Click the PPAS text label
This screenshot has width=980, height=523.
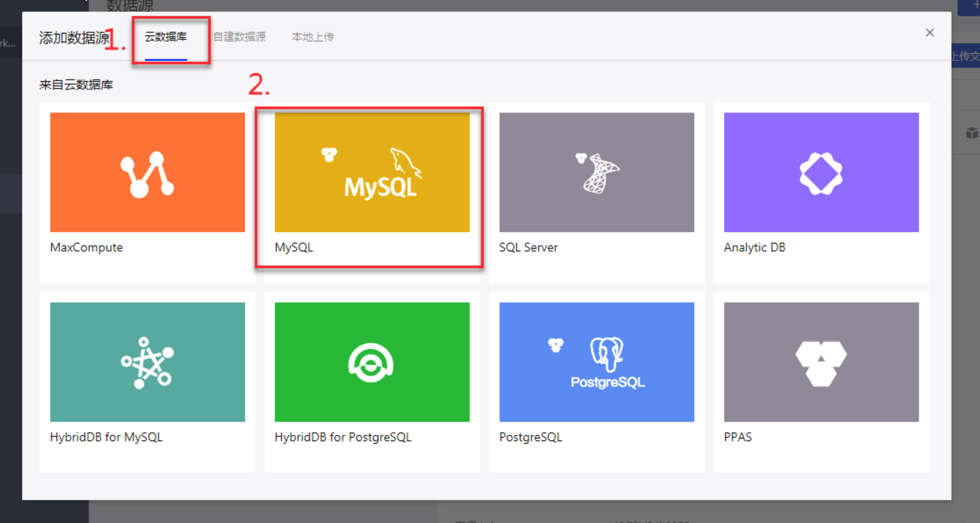click(x=738, y=437)
